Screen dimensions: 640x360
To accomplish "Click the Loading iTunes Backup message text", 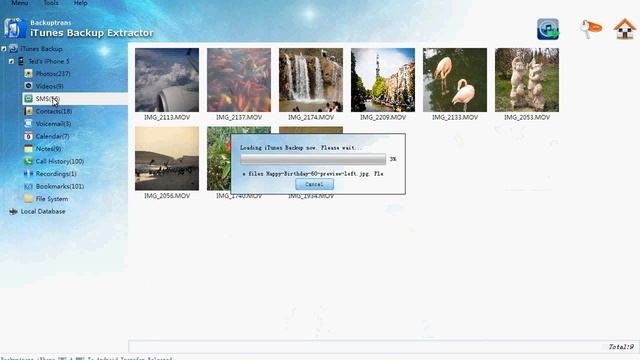I will [x=301, y=148].
